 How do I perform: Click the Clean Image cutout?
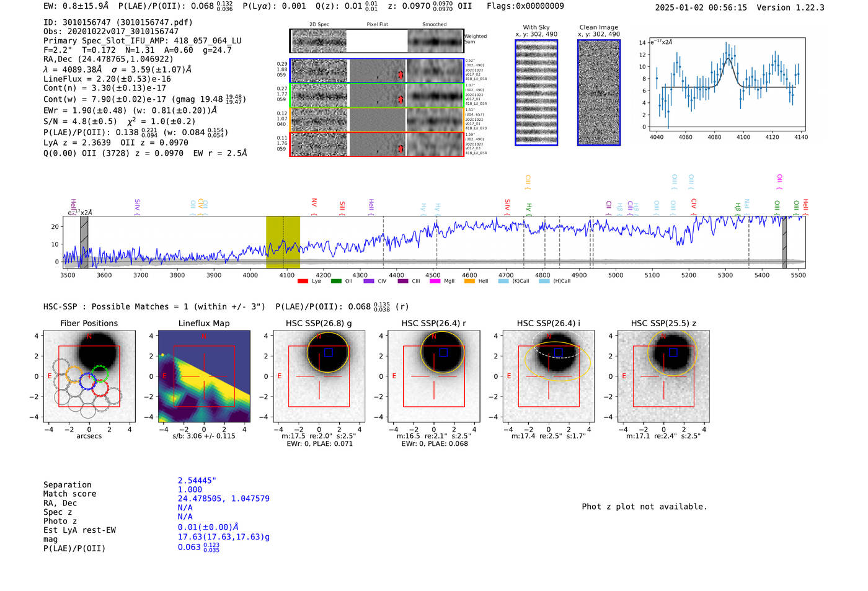click(599, 92)
